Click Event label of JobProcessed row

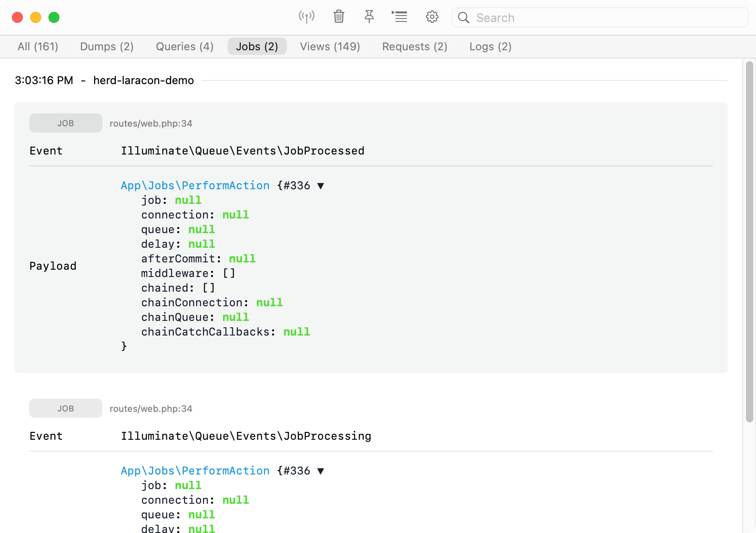click(46, 151)
